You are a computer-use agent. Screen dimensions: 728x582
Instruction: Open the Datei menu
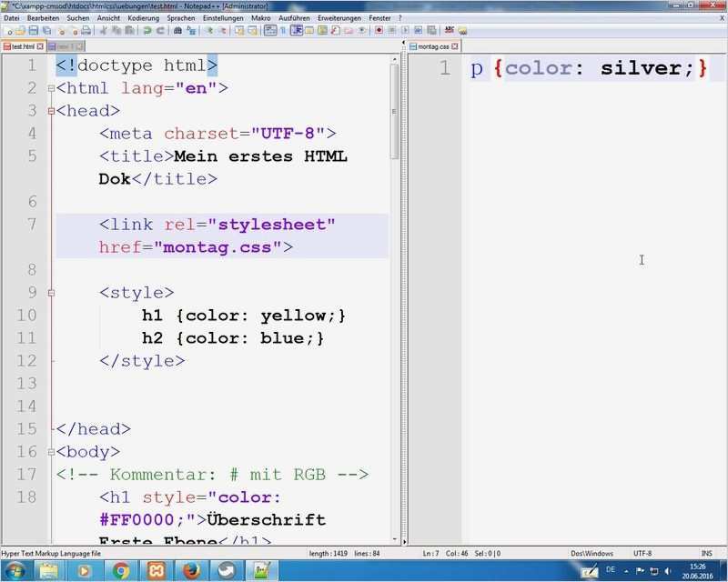tap(12, 18)
